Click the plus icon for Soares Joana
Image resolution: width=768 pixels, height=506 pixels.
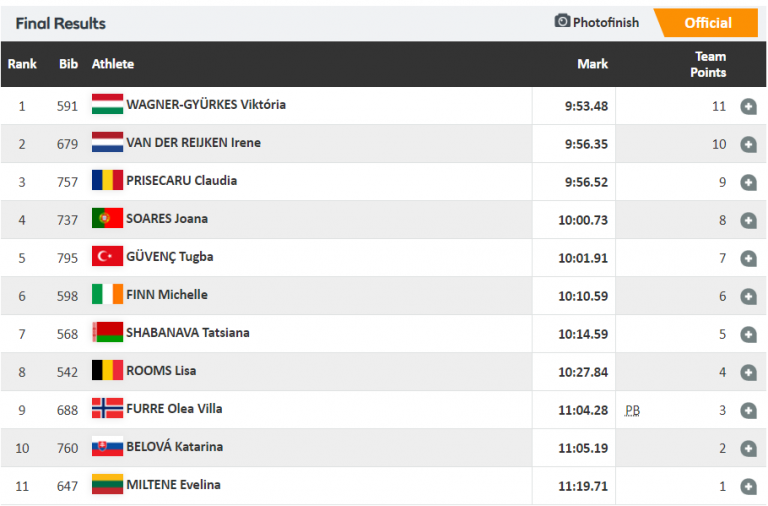pos(748,220)
